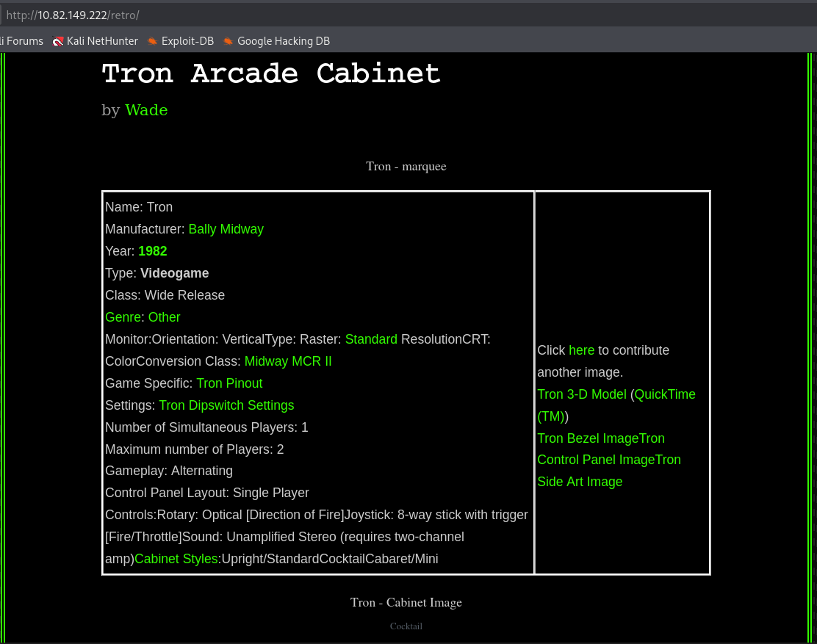Open the Kali NetHunter bookmark icon
The height and width of the screenshot is (644, 817).
click(x=58, y=41)
